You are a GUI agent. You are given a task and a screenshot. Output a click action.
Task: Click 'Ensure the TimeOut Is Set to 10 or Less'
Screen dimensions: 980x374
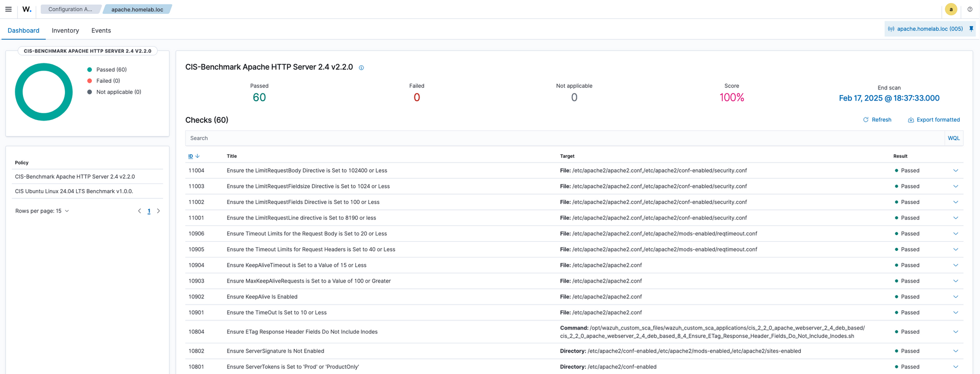tap(276, 313)
